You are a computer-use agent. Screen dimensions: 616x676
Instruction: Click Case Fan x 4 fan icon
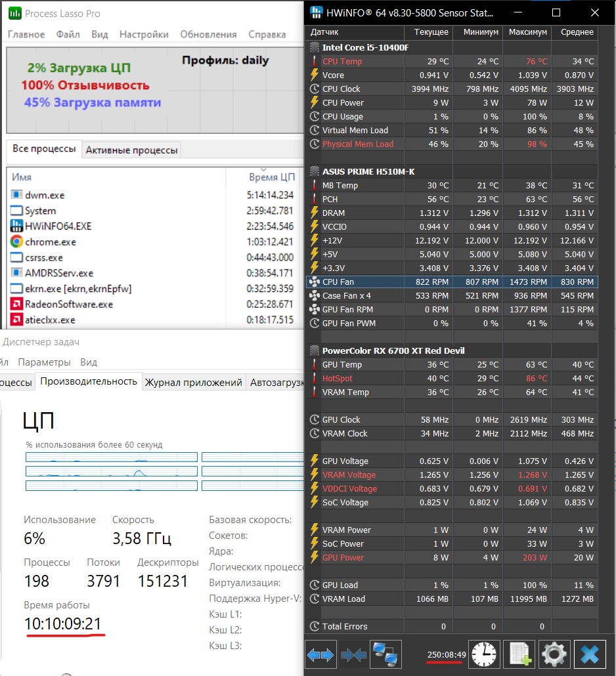(315, 295)
